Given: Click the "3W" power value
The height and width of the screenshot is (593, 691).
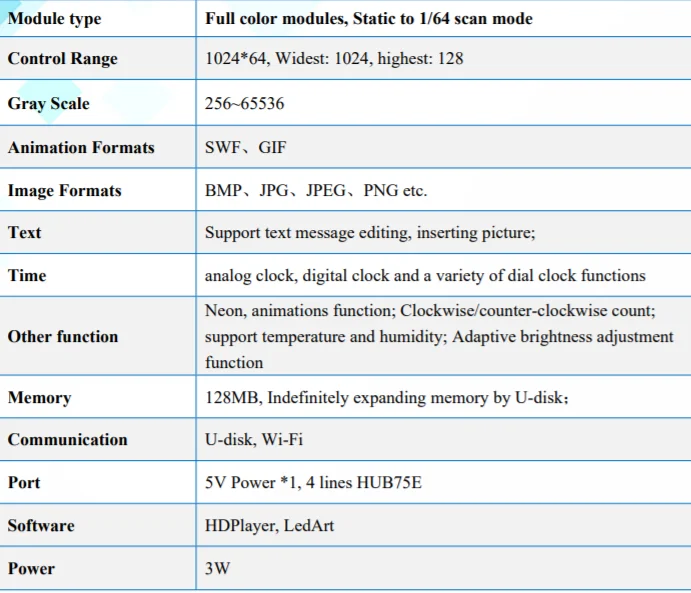Looking at the screenshot, I should (x=217, y=569).
